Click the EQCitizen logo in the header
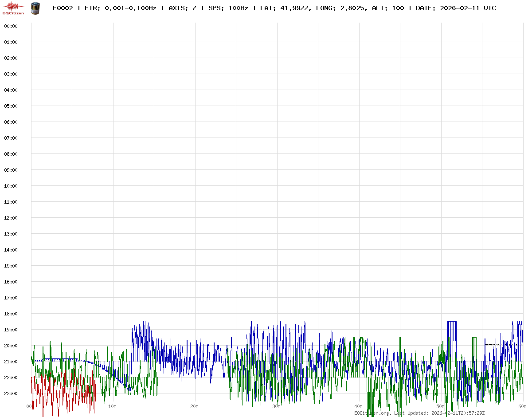The width and height of the screenshot is (532, 417). point(13,8)
